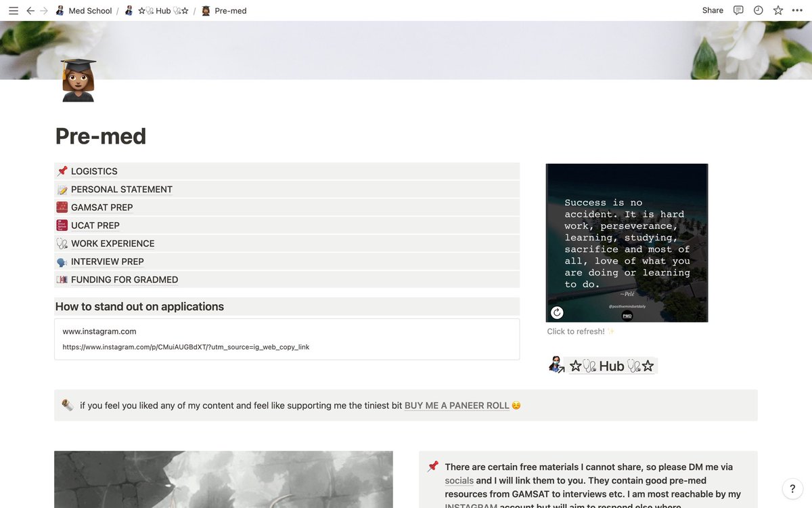Open the www.instagram.com bookmark card
812x508 pixels.
click(x=287, y=339)
